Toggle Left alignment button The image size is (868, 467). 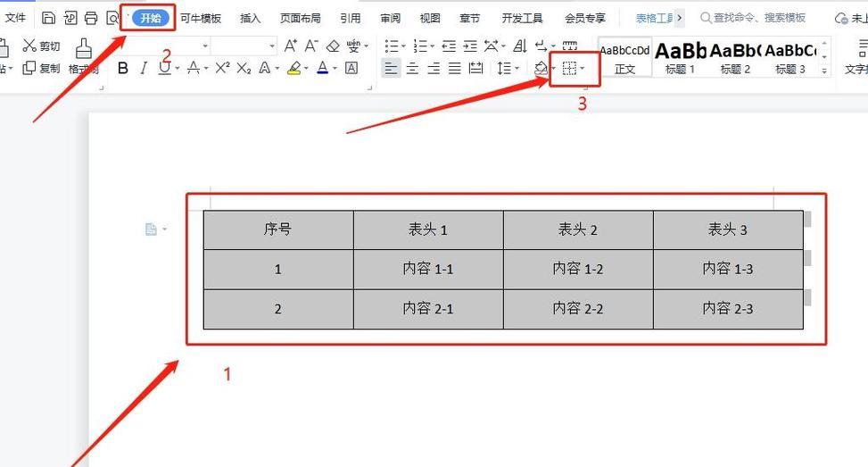[x=392, y=68]
